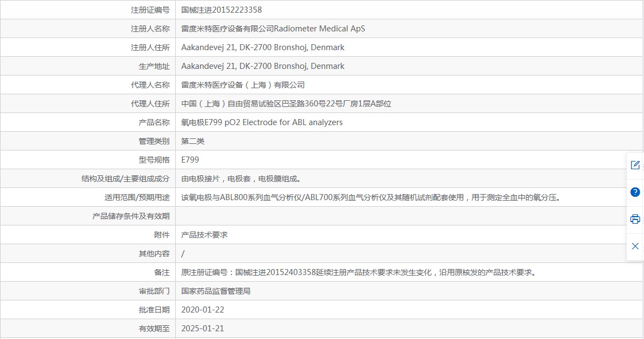Viewport: 644px width, 339px height.
Task: Select the 生产地址 address value
Action: 263,66
